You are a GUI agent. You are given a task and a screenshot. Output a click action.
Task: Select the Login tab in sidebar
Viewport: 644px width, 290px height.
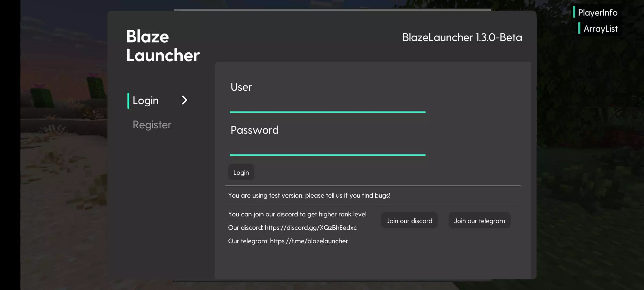tap(146, 101)
